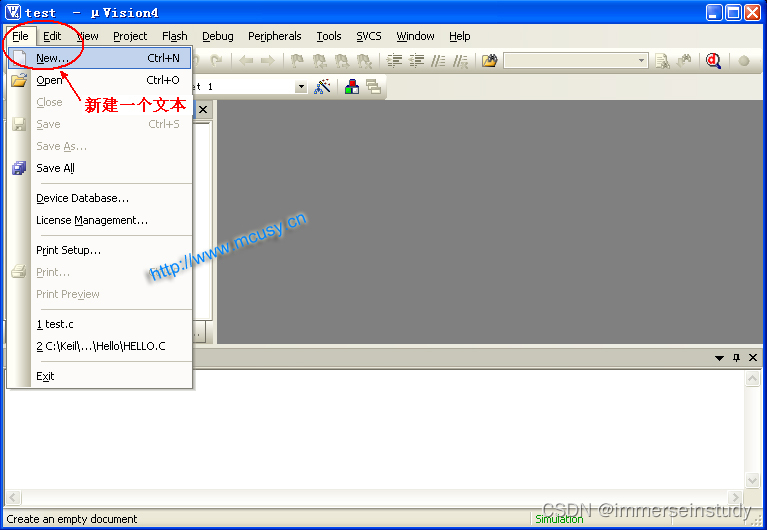The width and height of the screenshot is (767, 530).
Task: Click the greyed Close menu entry
Action: click(x=100, y=102)
